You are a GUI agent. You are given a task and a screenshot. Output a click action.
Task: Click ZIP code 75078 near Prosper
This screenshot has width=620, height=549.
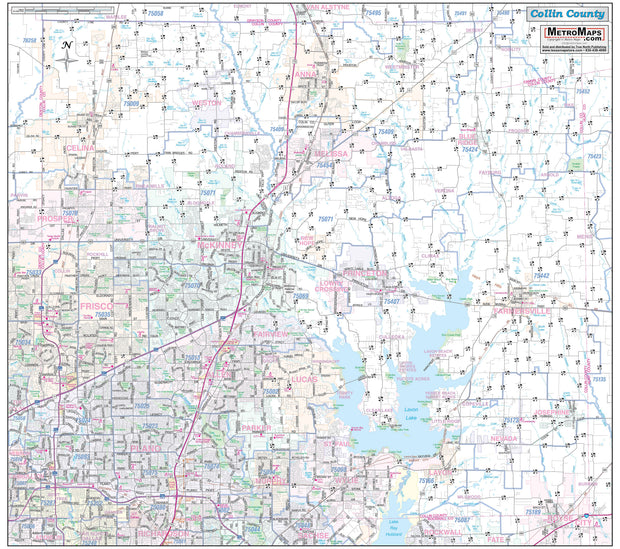70,213
